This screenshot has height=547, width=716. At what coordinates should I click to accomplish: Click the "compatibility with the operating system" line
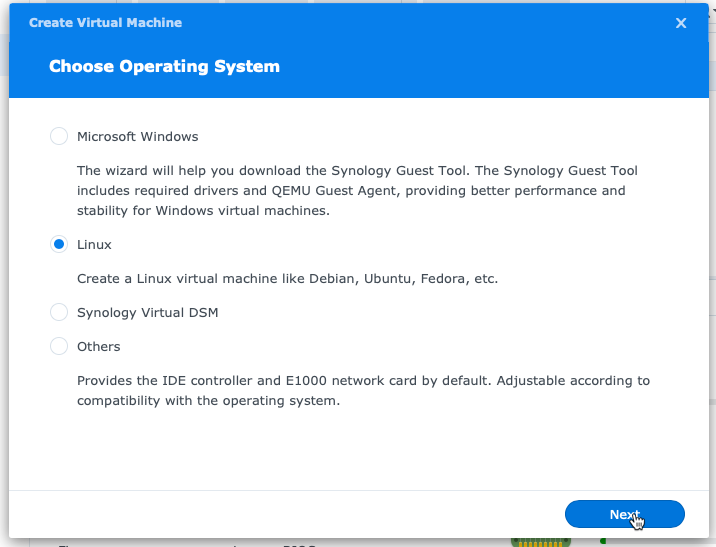208,401
